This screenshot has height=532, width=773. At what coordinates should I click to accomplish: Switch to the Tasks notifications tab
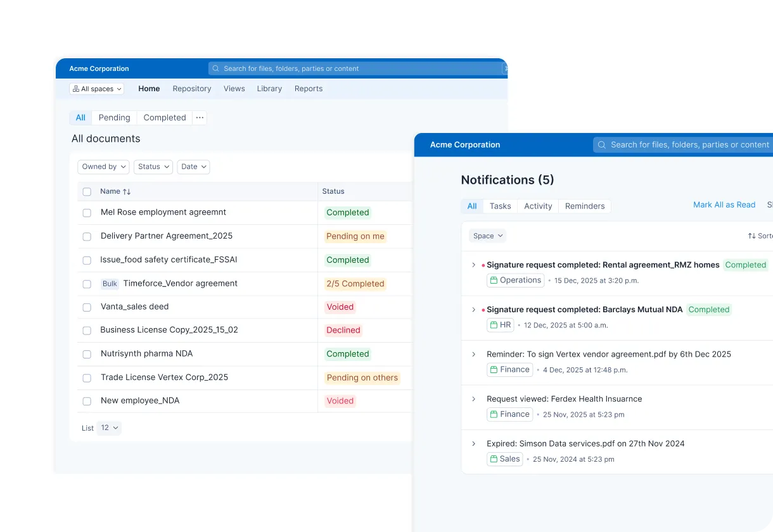coord(500,206)
